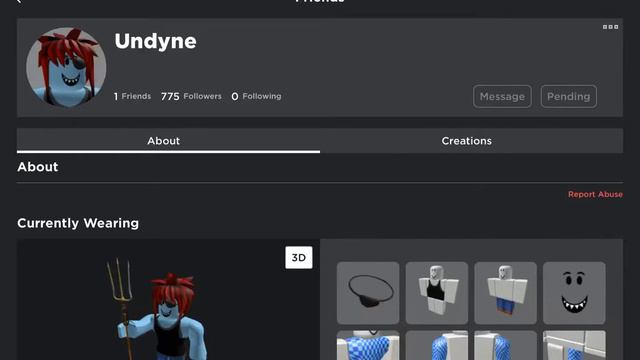This screenshot has height=360, width=640.
Task: Click the Message button
Action: (x=502, y=96)
